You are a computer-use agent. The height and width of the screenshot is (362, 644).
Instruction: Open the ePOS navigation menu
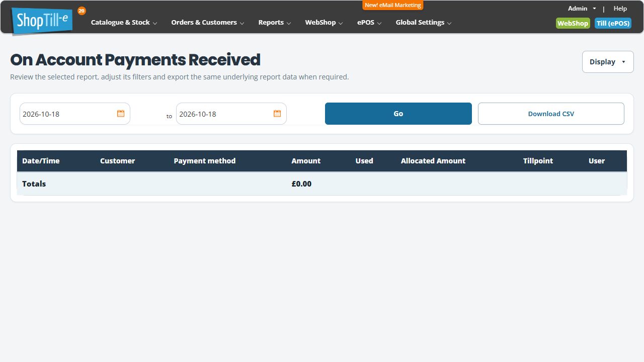coord(369,23)
